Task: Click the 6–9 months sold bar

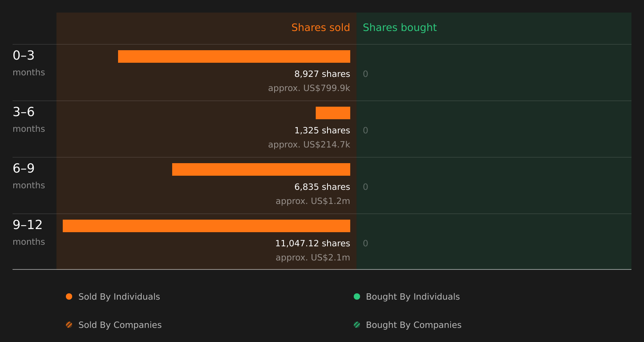Action: tap(261, 169)
